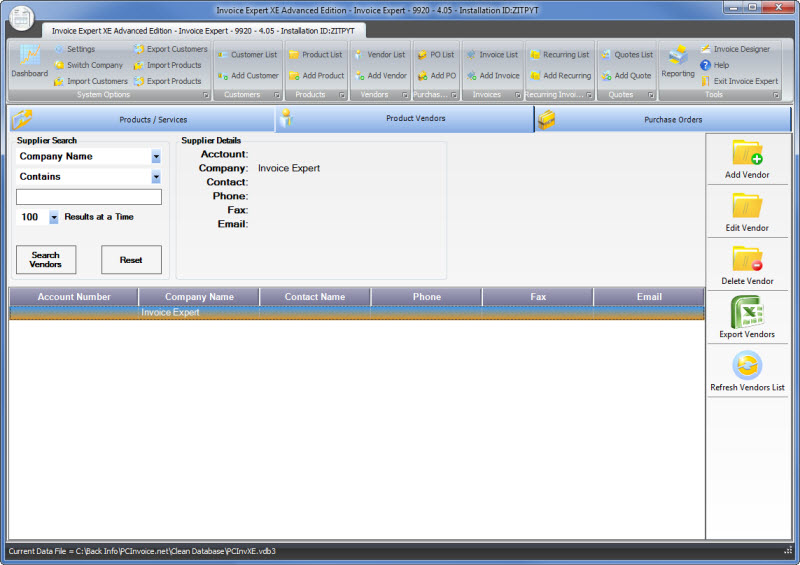The image size is (800, 565).
Task: Switch to Purchase Orders tab
Action: point(663,119)
